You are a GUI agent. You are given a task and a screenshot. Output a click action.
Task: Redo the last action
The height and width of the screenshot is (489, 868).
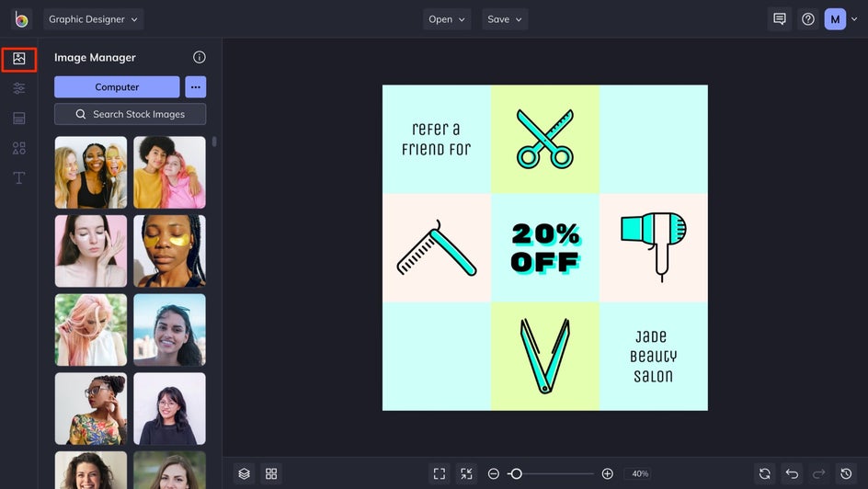(x=818, y=473)
